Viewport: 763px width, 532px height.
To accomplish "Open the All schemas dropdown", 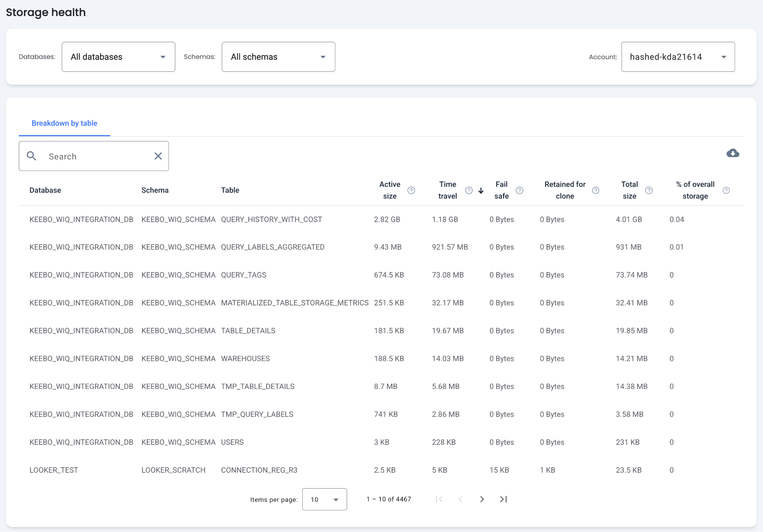I will (x=278, y=57).
